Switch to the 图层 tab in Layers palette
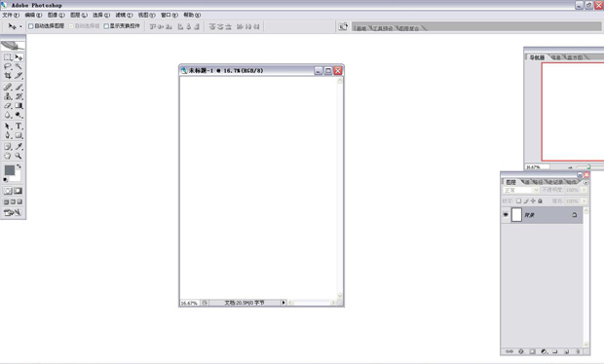 tap(510, 182)
